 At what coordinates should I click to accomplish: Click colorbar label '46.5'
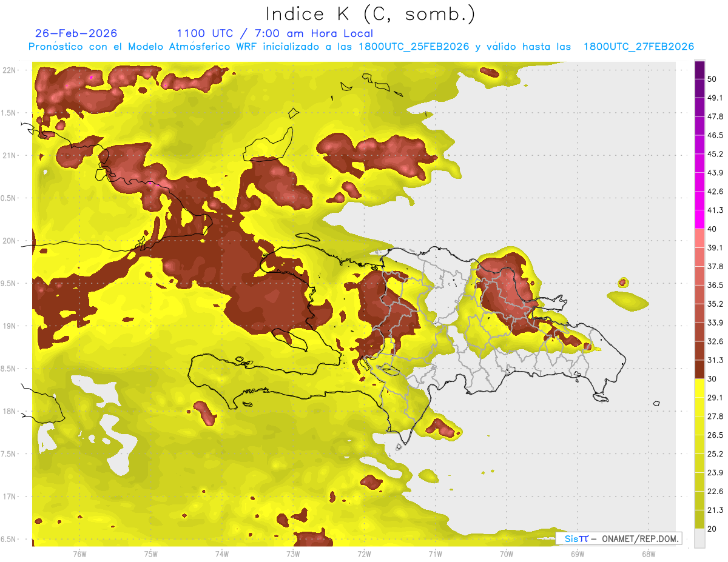pos(715,135)
